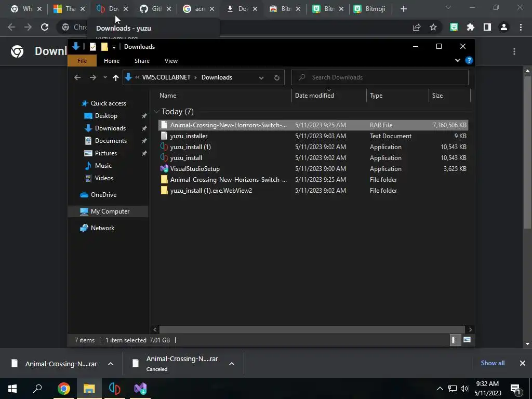Collapse the Today (7) group
The image size is (532, 399).
coord(156,112)
